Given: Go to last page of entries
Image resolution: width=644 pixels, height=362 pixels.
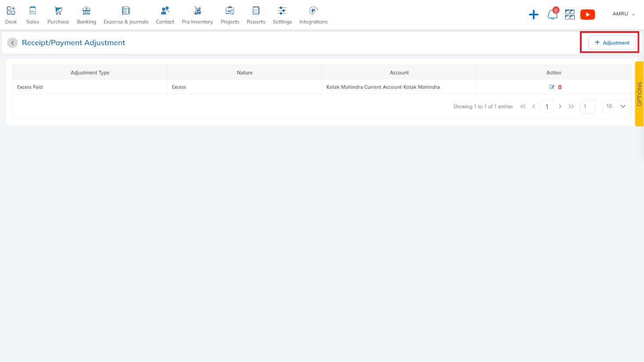Looking at the screenshot, I should [x=571, y=106].
